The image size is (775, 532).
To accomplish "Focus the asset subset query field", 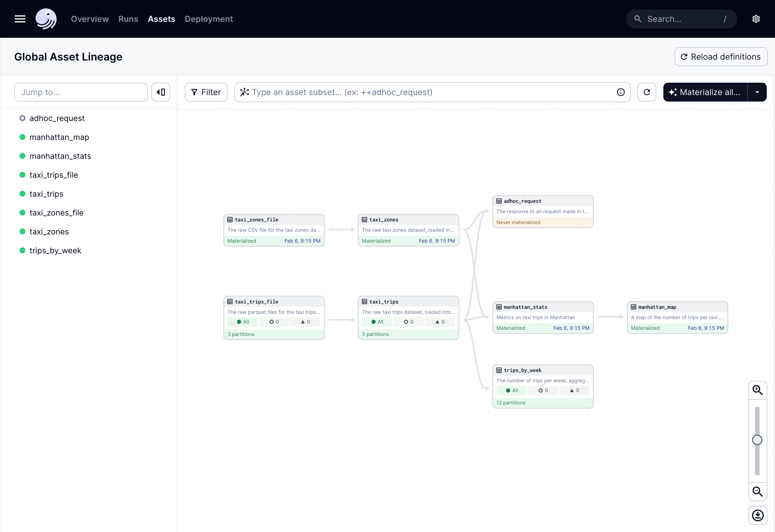I will point(432,92).
